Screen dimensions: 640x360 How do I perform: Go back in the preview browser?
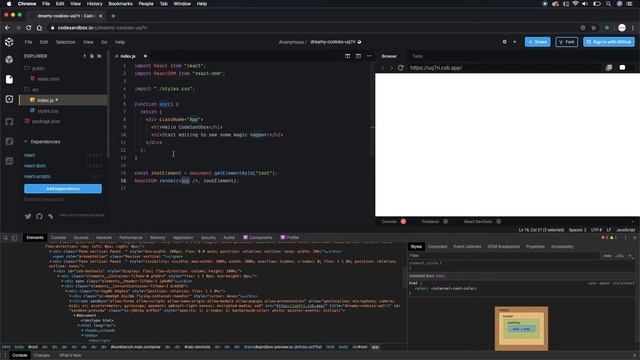383,68
